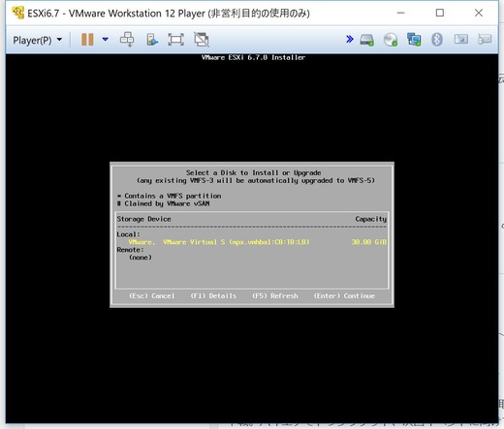Minimize the VMware Player window
The width and height of the screenshot is (504, 429).
[400, 13]
